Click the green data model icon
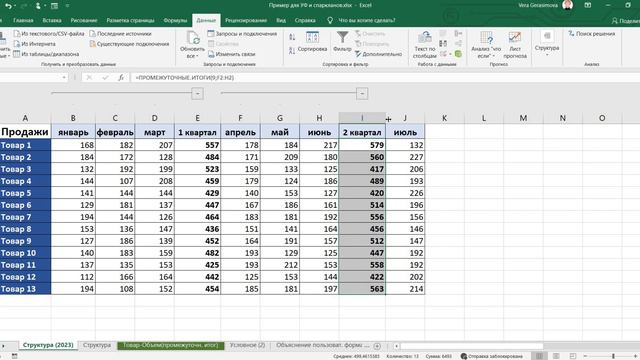Viewport: 640px width, 360px height. [x=458, y=54]
